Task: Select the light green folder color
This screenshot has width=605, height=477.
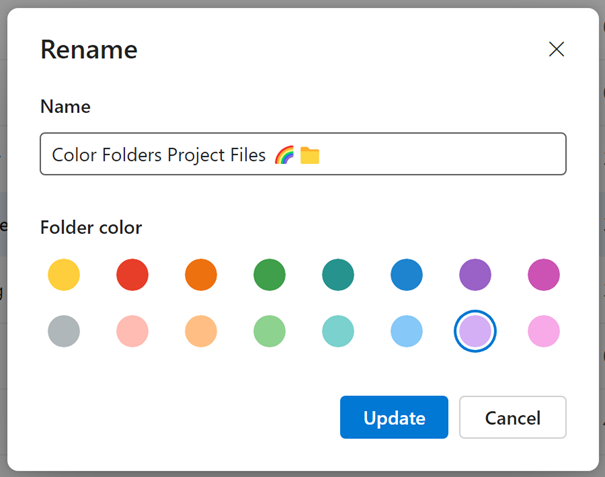Action: (x=269, y=331)
